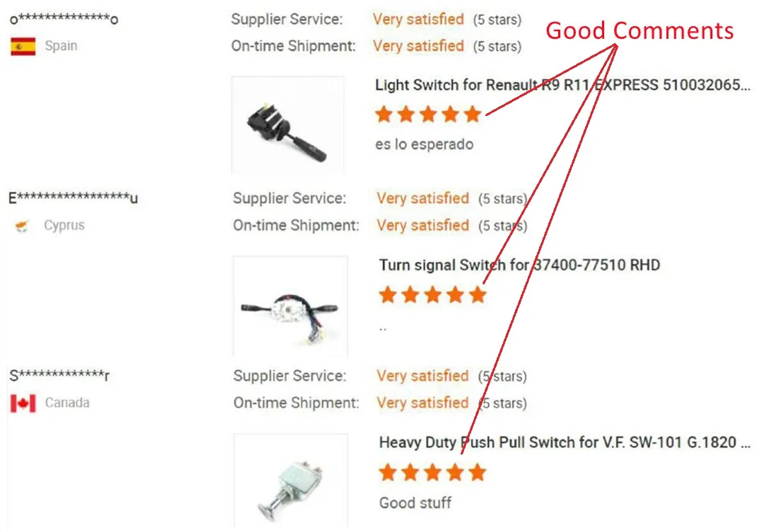Open Heavy Duty Push Pull Switch link
Screen dimensions: 757x532
point(565,442)
